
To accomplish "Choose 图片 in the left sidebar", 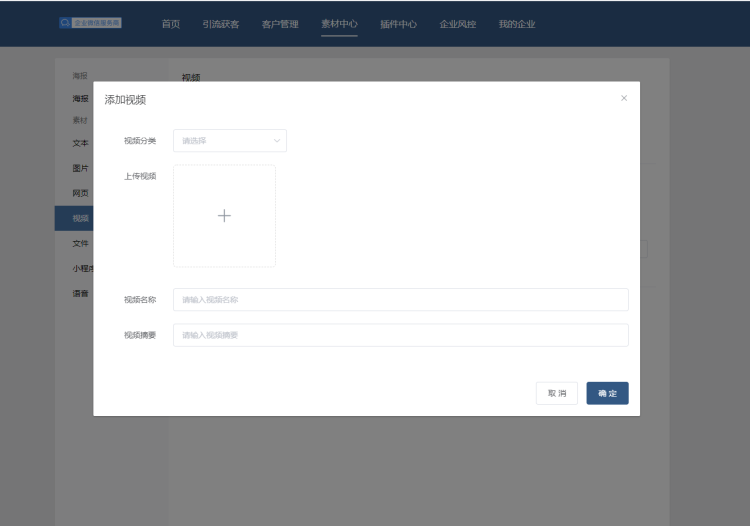I will 80,168.
